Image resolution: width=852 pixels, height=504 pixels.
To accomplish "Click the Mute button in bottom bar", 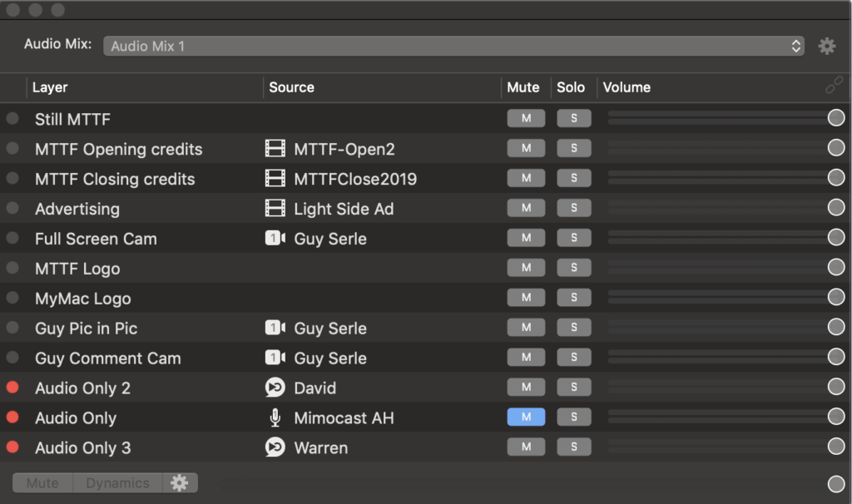I will coord(42,482).
